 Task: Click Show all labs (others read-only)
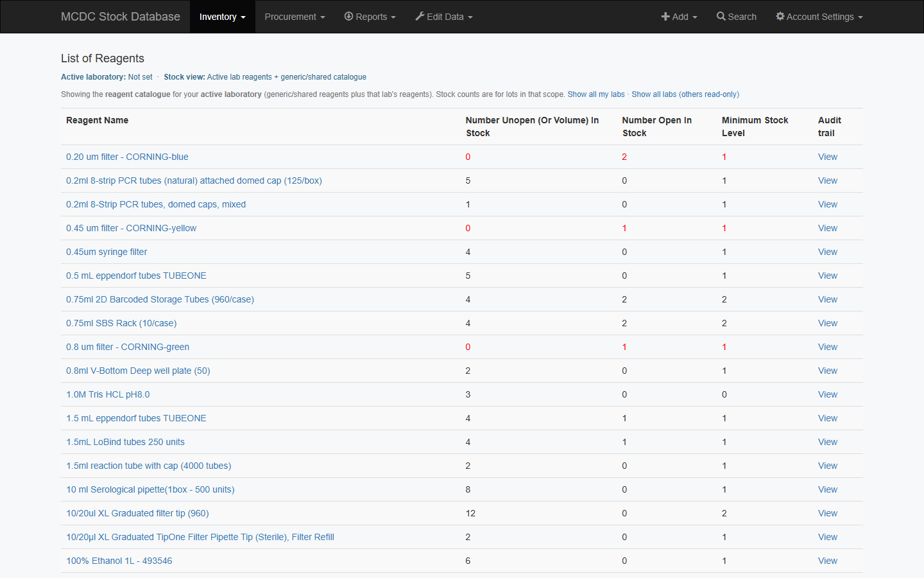pyautogui.click(x=685, y=94)
